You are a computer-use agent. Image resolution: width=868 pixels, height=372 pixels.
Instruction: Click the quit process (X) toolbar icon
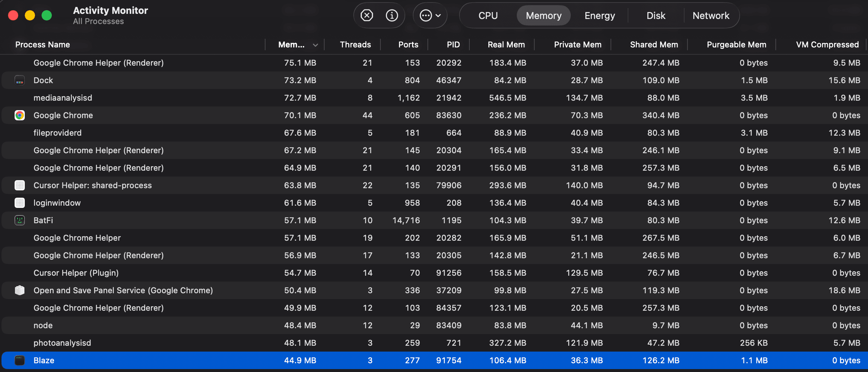coord(367,15)
